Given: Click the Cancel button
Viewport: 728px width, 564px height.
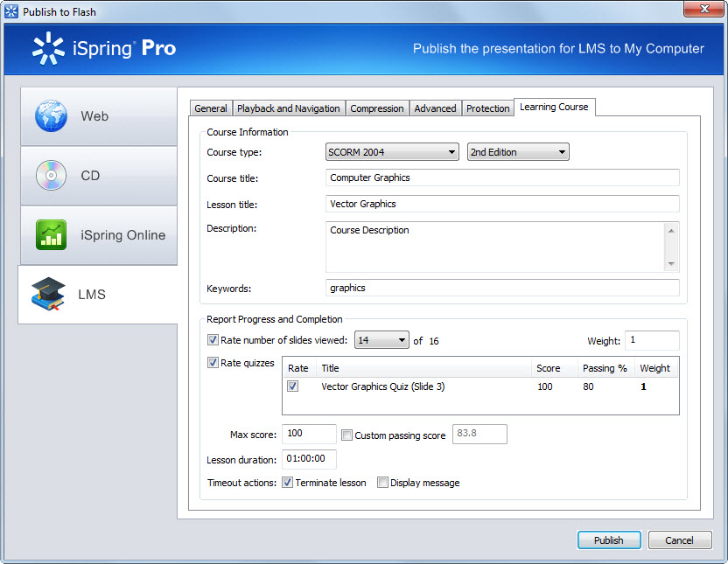Looking at the screenshot, I should [679, 540].
